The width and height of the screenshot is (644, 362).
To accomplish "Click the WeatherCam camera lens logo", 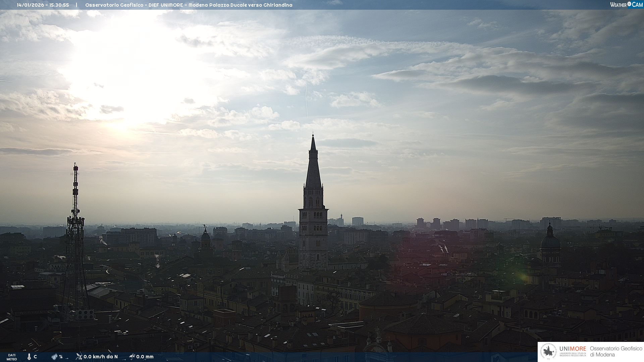I will point(629,4).
